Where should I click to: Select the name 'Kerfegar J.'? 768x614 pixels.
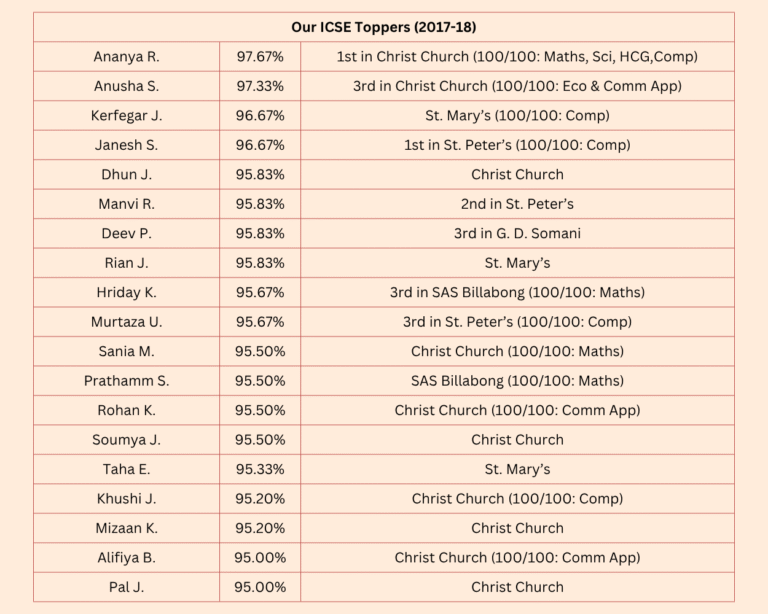point(126,116)
